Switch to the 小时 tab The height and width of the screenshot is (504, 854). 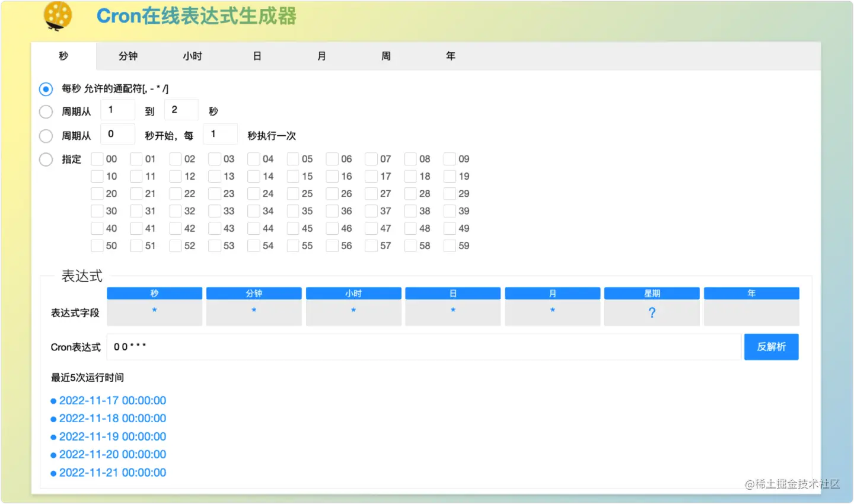click(x=193, y=56)
